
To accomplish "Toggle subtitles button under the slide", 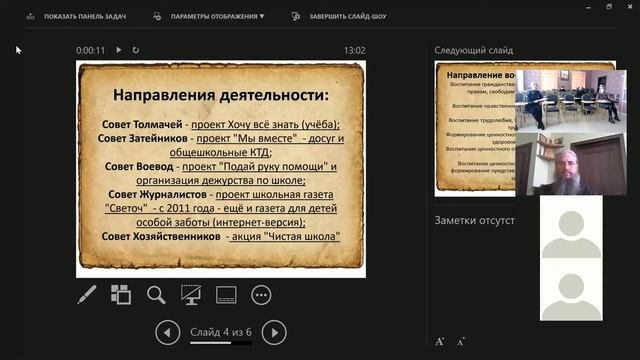I will tap(226, 295).
